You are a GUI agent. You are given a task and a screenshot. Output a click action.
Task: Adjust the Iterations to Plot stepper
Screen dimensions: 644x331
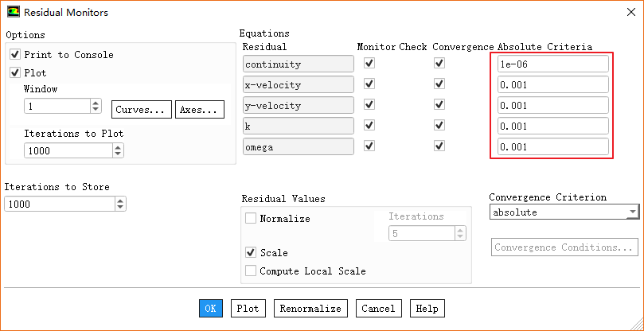[117, 150]
